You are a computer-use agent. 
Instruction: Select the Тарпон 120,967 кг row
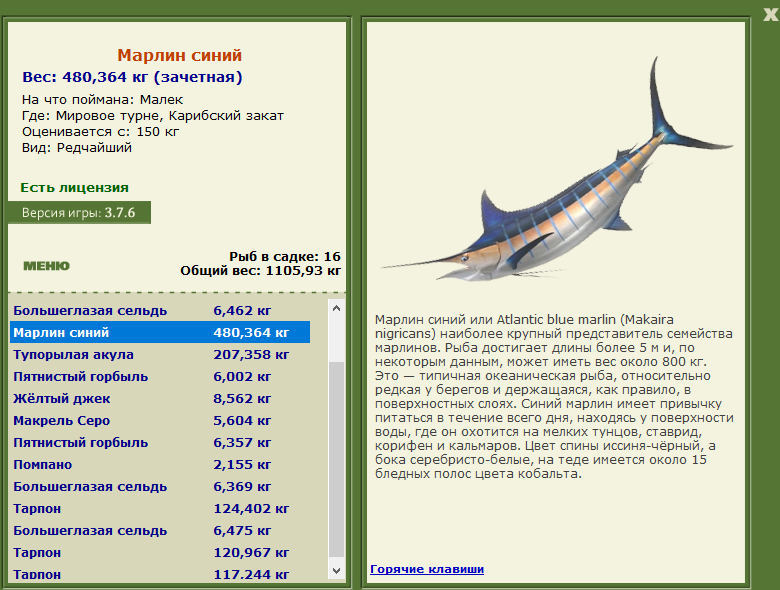160,552
